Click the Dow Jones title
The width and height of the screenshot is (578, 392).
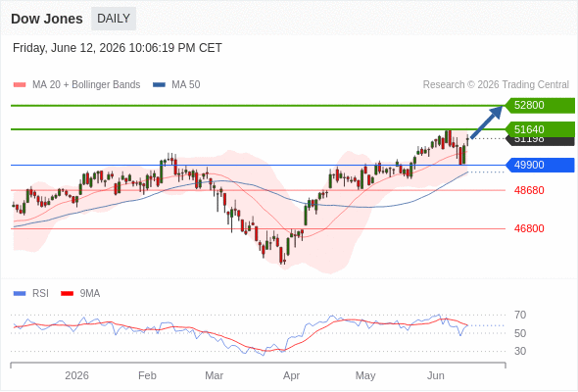pyautogui.click(x=47, y=19)
